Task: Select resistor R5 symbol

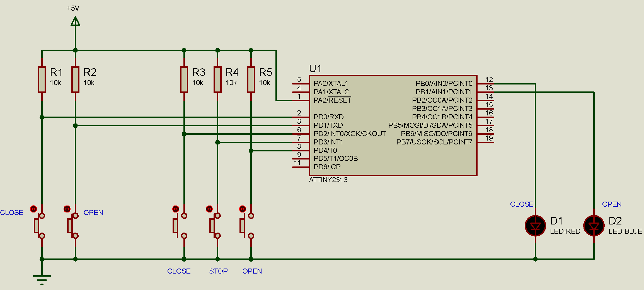Action: [251, 79]
